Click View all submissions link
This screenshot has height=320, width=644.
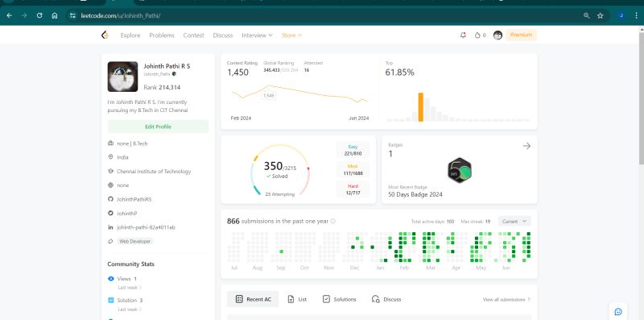coord(506,299)
